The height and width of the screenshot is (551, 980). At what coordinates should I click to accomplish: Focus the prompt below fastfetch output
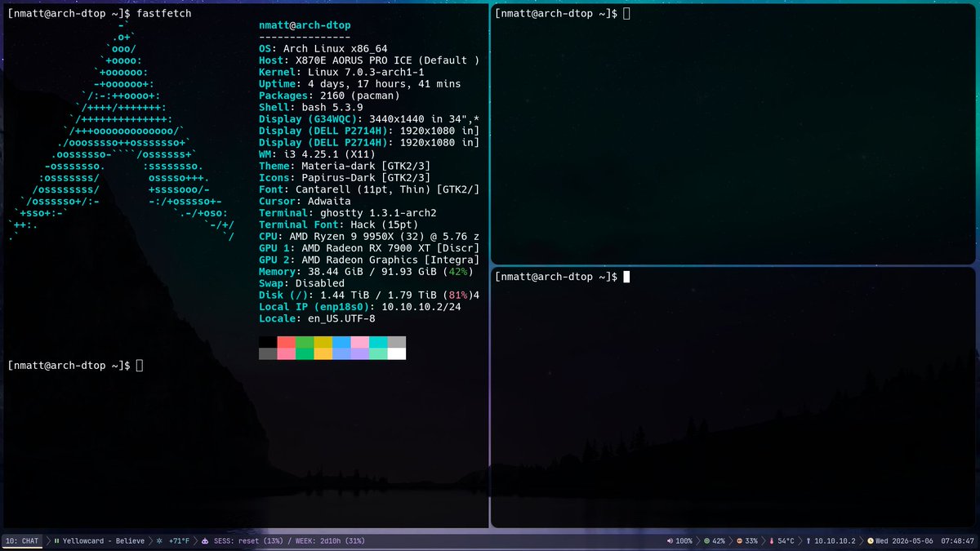(75, 366)
